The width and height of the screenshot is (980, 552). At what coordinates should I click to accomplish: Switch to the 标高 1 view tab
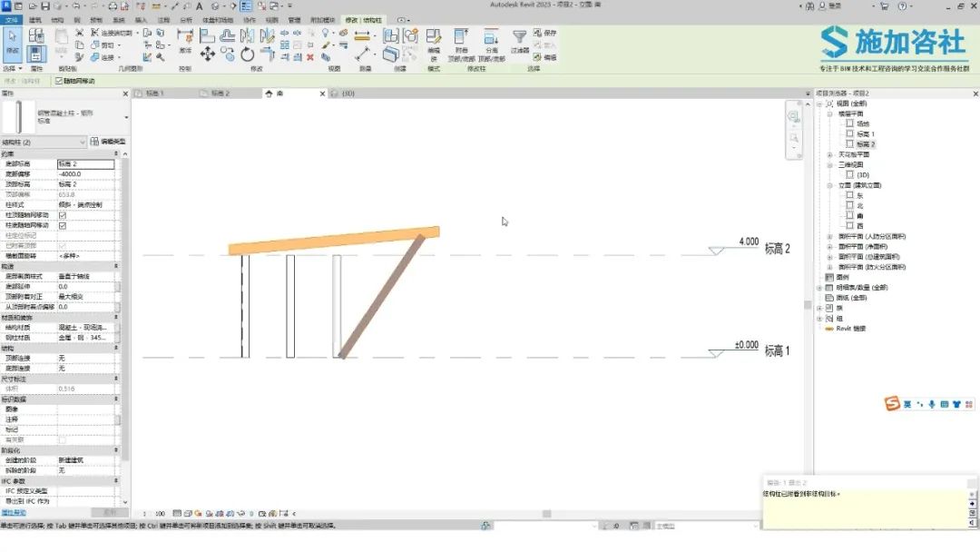coord(154,94)
